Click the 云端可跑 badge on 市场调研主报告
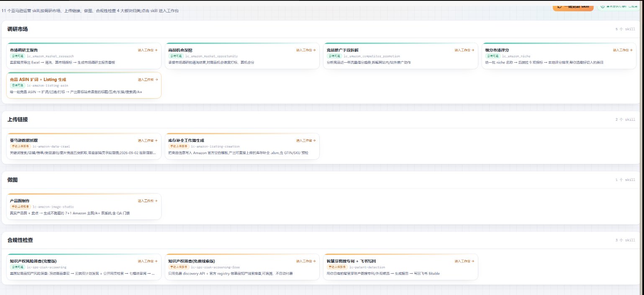This screenshot has width=644, height=295. [x=18, y=56]
